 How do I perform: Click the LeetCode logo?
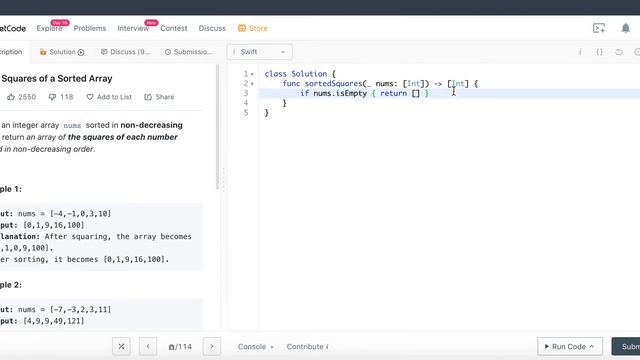[x=13, y=28]
